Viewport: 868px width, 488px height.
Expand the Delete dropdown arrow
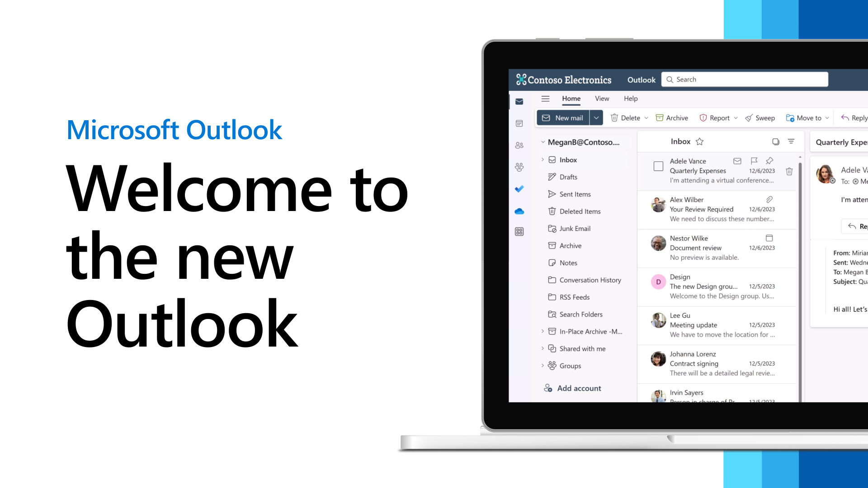(647, 117)
